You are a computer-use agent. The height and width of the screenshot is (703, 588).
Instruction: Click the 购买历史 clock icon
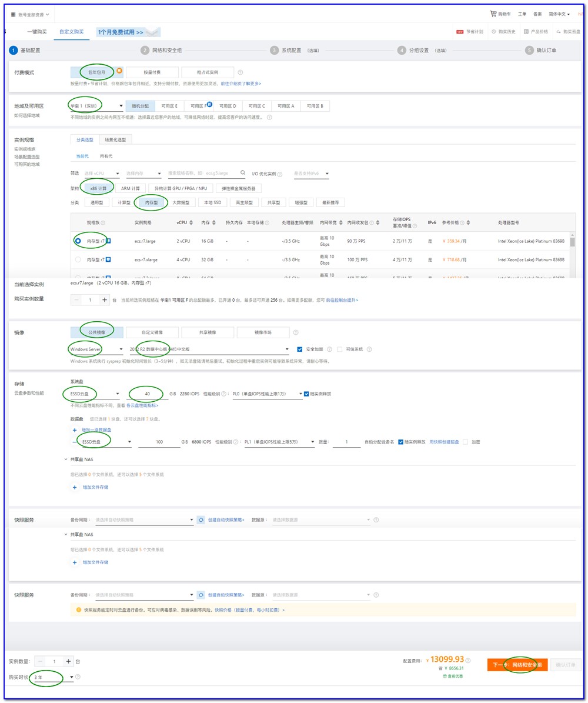point(493,32)
